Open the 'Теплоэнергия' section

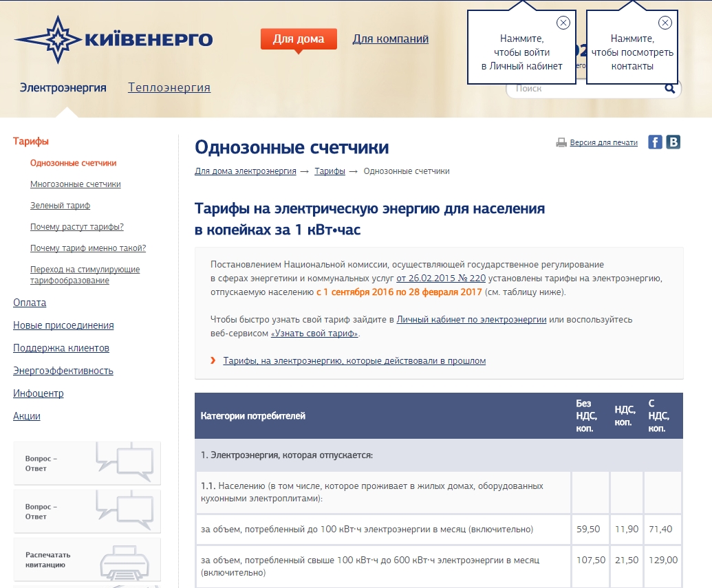pos(169,87)
